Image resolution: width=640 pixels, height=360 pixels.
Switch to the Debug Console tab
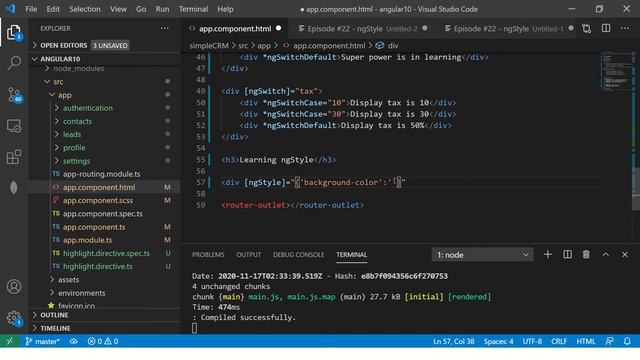pyautogui.click(x=298, y=255)
